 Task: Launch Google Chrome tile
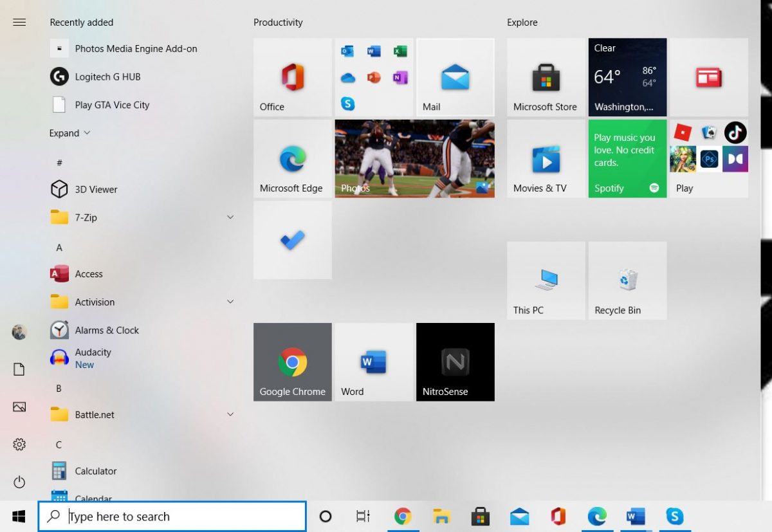pyautogui.click(x=292, y=362)
